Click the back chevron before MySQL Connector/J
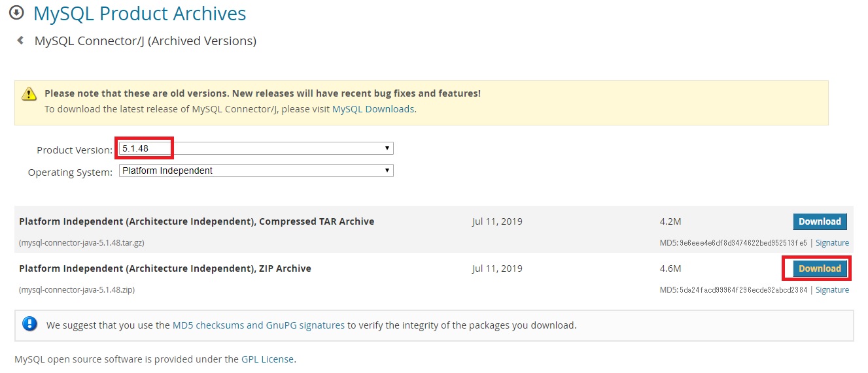 coord(20,41)
